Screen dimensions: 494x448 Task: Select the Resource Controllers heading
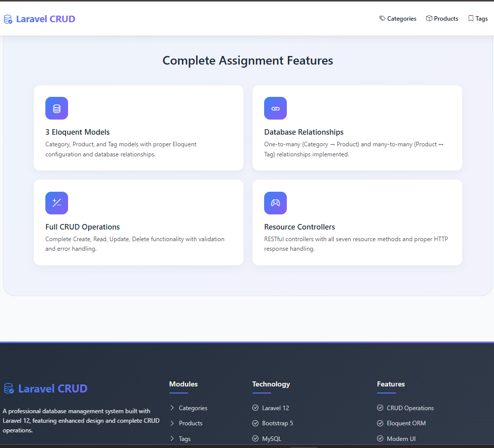[x=299, y=227]
